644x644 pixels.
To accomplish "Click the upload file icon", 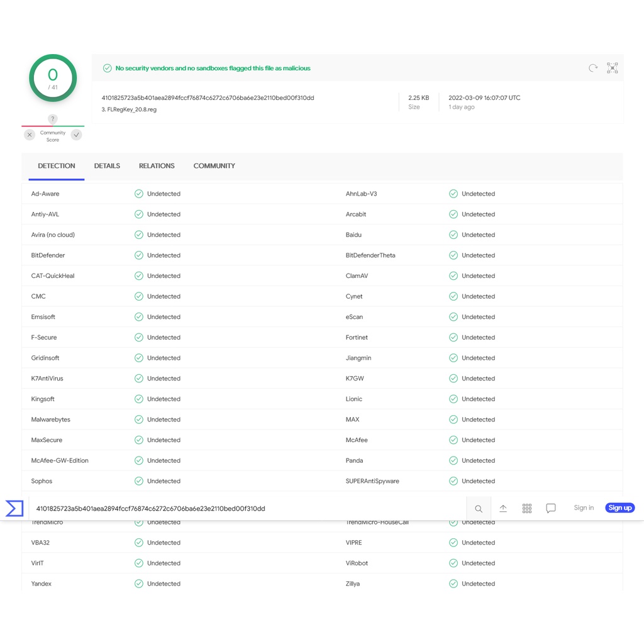I will click(503, 508).
